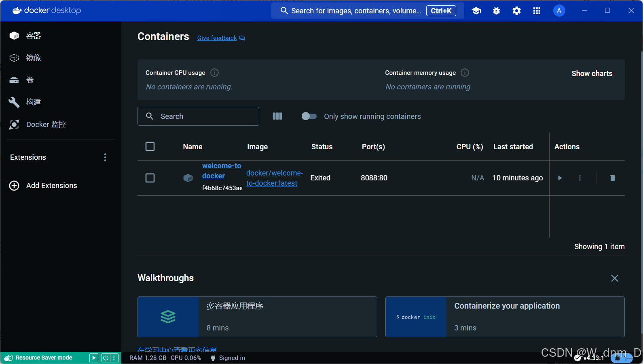643x364 pixels.
Task: Sort by the Name column header
Action: [x=192, y=147]
